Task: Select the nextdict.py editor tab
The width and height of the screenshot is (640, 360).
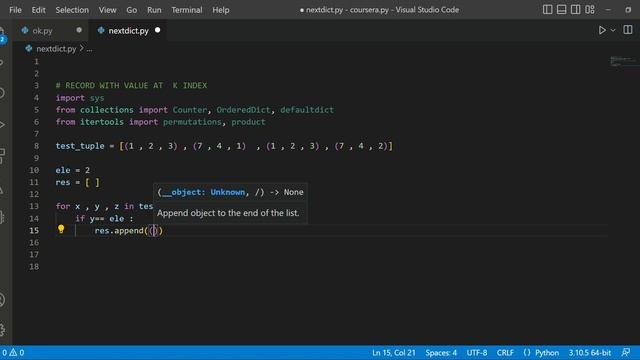Action: click(128, 31)
